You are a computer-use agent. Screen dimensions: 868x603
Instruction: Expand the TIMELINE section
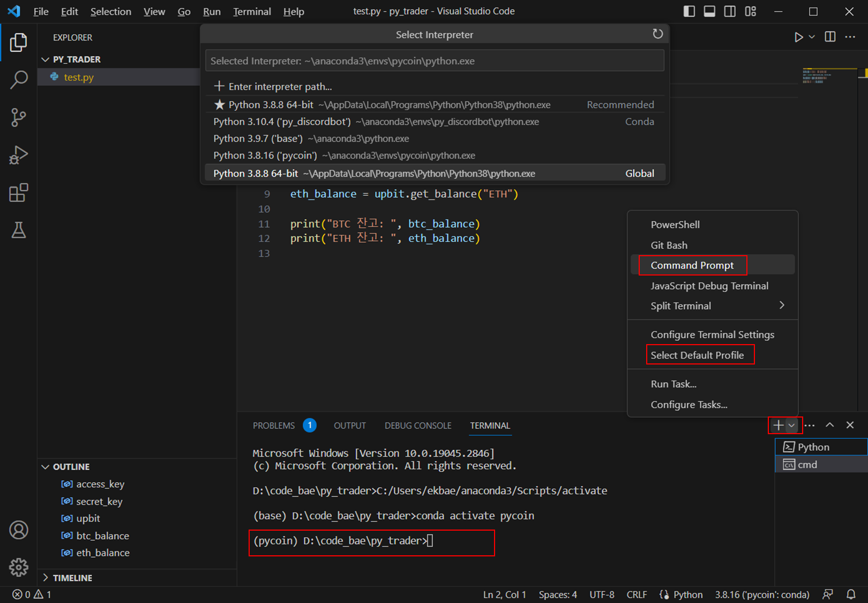pyautogui.click(x=46, y=578)
